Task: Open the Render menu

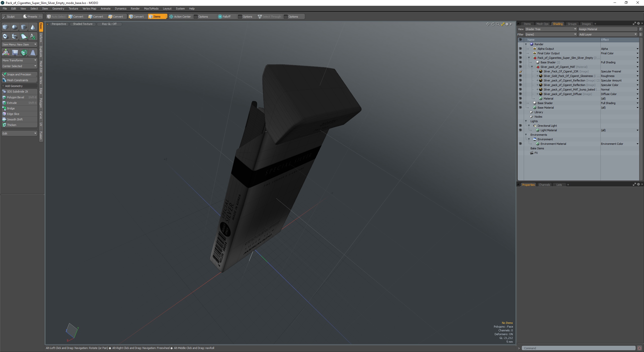Action: tap(135, 9)
